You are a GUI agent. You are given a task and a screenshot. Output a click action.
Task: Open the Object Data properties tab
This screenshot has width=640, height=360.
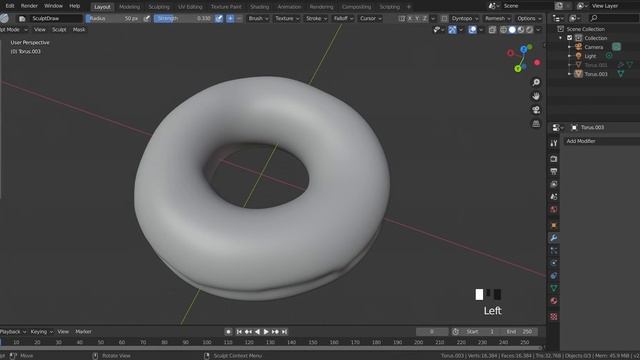553,289
